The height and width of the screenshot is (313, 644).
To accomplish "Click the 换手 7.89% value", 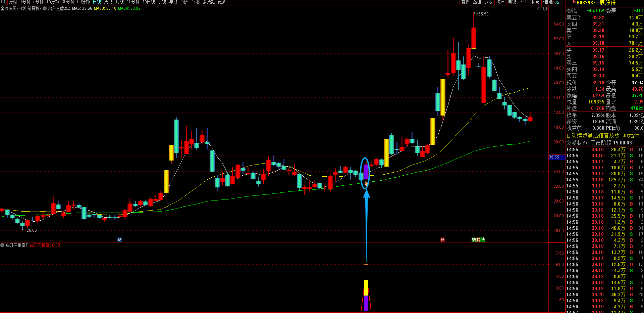I will (x=598, y=115).
